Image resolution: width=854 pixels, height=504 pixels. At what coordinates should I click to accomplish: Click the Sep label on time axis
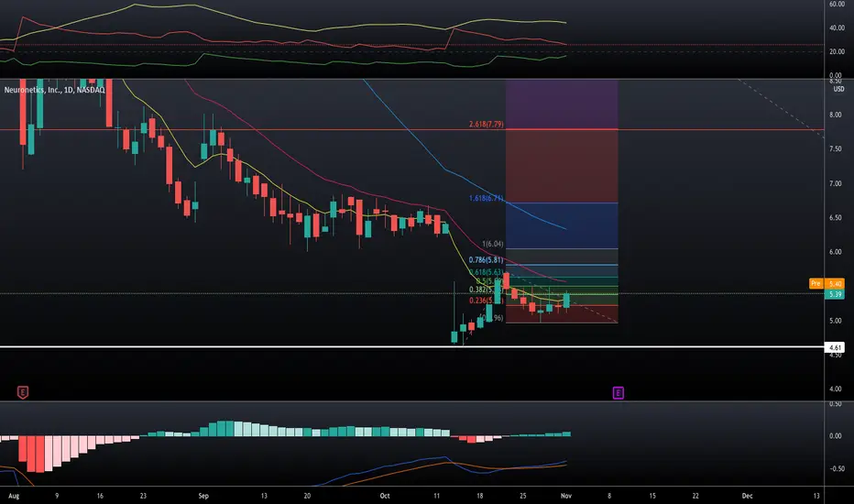(203, 496)
